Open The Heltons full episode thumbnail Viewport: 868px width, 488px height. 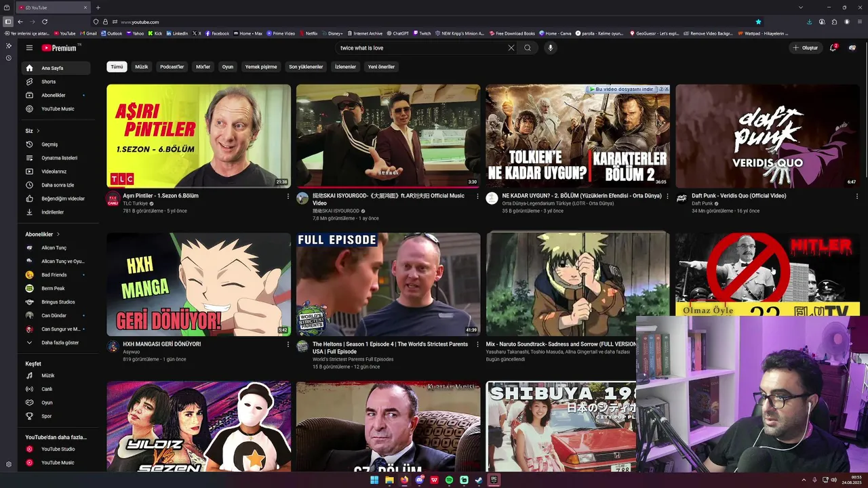pyautogui.click(x=388, y=285)
